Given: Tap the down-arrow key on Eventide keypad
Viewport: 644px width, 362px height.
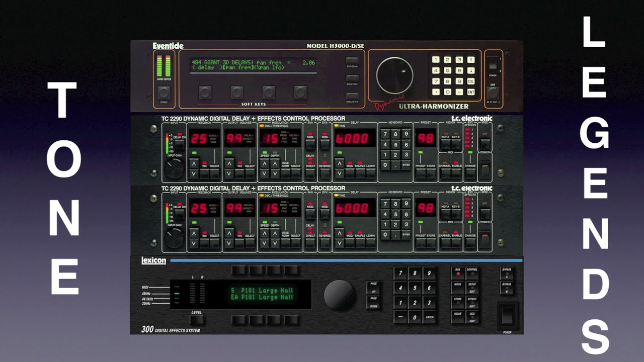Looking at the screenshot, I should coord(471,70).
